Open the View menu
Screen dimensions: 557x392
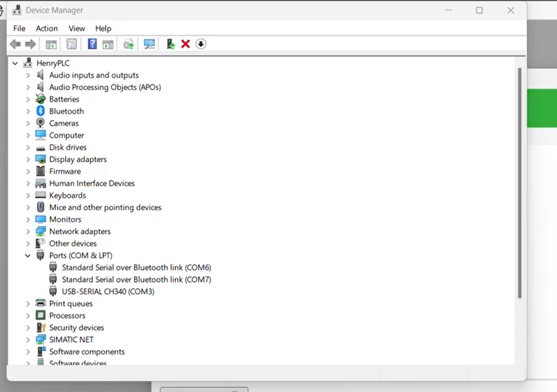click(x=77, y=28)
